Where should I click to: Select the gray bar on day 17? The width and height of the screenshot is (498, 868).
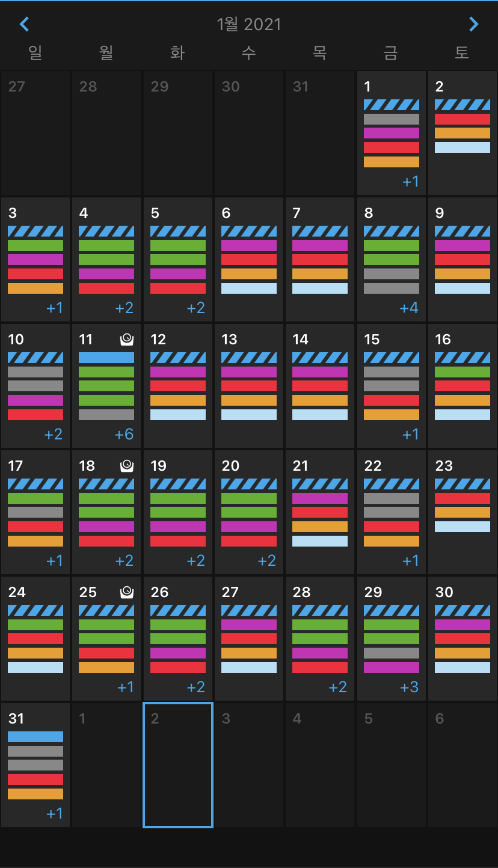click(35, 512)
